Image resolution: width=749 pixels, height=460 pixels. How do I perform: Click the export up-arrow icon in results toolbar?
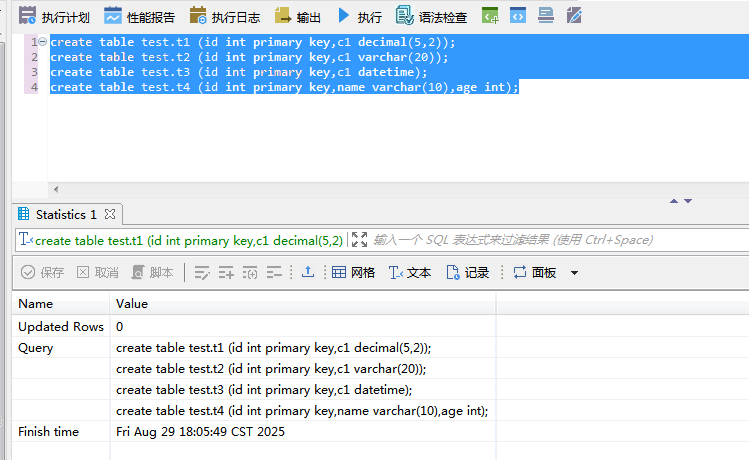click(308, 272)
